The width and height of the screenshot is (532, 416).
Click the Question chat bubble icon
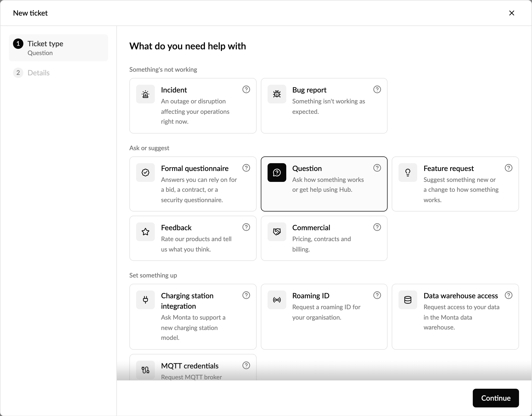coord(277,173)
